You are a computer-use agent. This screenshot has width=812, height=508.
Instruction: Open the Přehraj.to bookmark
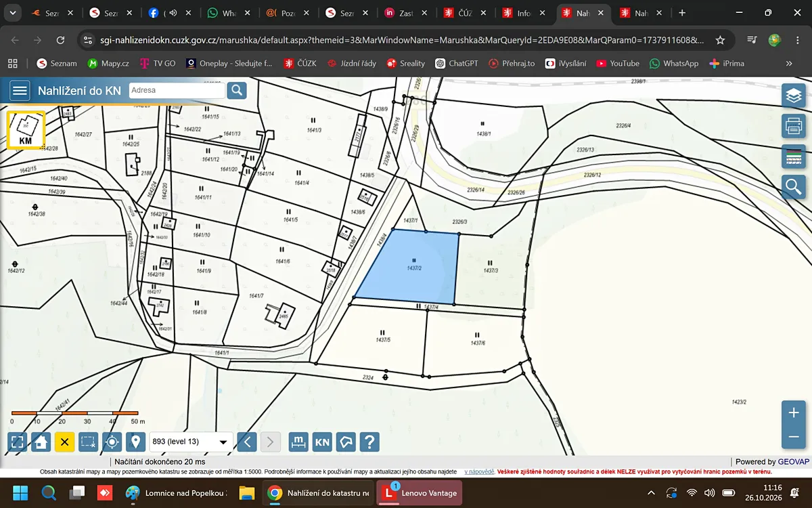coord(512,63)
